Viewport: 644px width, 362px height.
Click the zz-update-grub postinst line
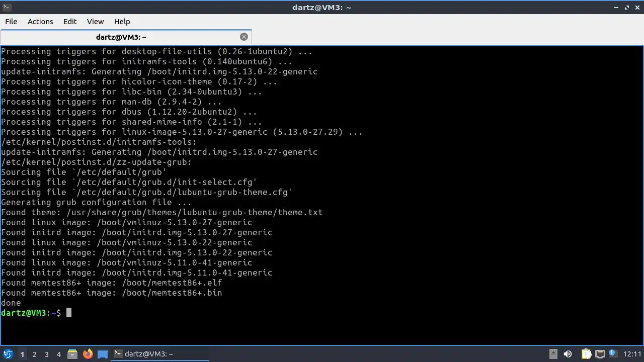96,162
